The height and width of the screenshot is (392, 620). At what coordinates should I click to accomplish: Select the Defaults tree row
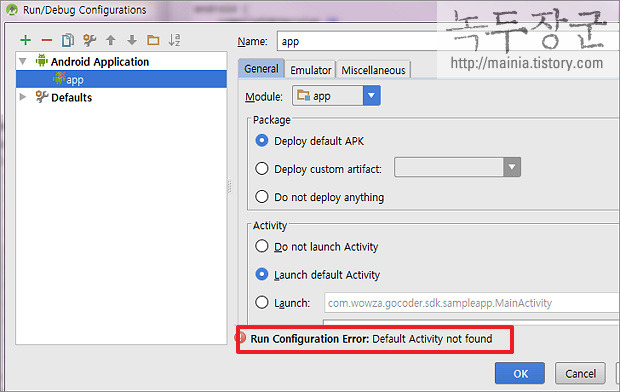point(121,97)
